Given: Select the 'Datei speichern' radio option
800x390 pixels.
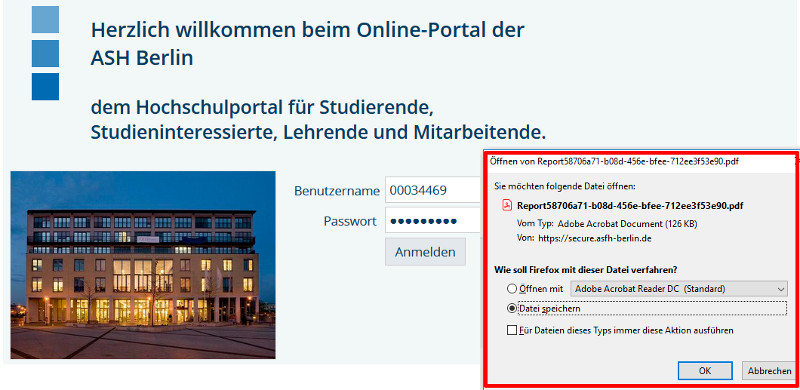Looking at the screenshot, I should (x=512, y=308).
